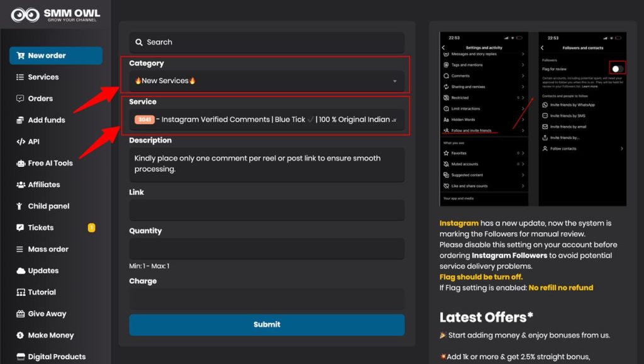Click the Tickets notification badge
This screenshot has height=364, width=644.
coord(91,227)
